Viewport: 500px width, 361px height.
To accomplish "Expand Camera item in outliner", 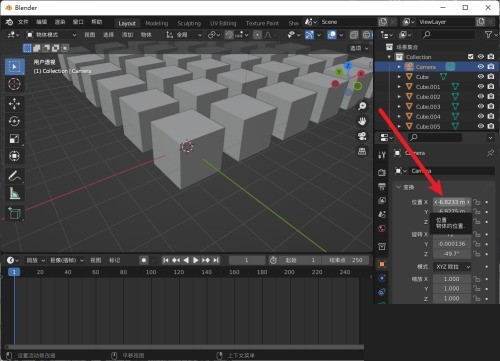I will [399, 67].
